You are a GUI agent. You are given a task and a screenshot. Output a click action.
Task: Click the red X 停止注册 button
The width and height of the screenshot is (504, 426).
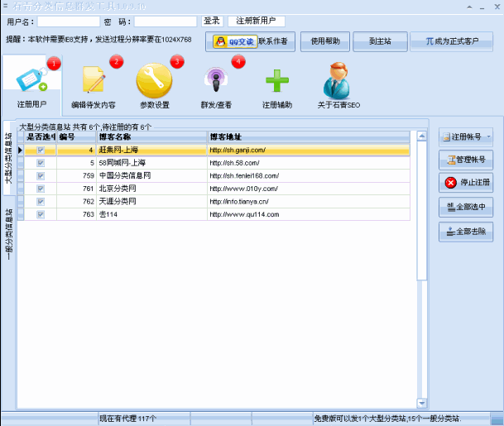click(x=466, y=183)
